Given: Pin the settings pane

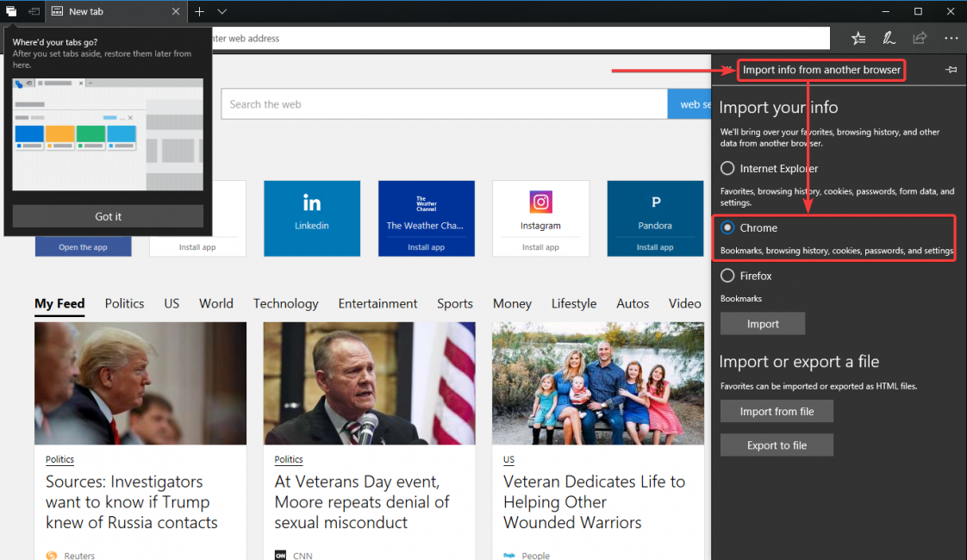Looking at the screenshot, I should pos(951,70).
